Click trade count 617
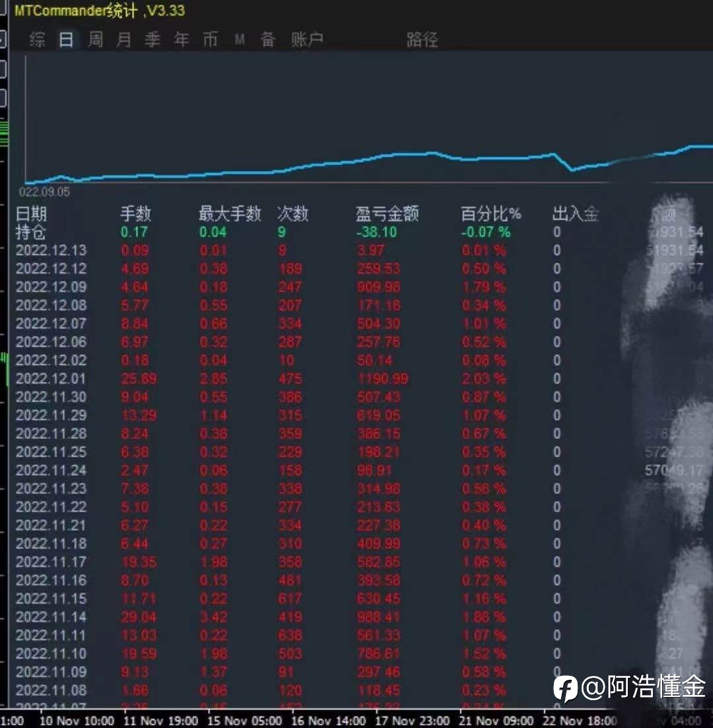 pyautogui.click(x=290, y=599)
